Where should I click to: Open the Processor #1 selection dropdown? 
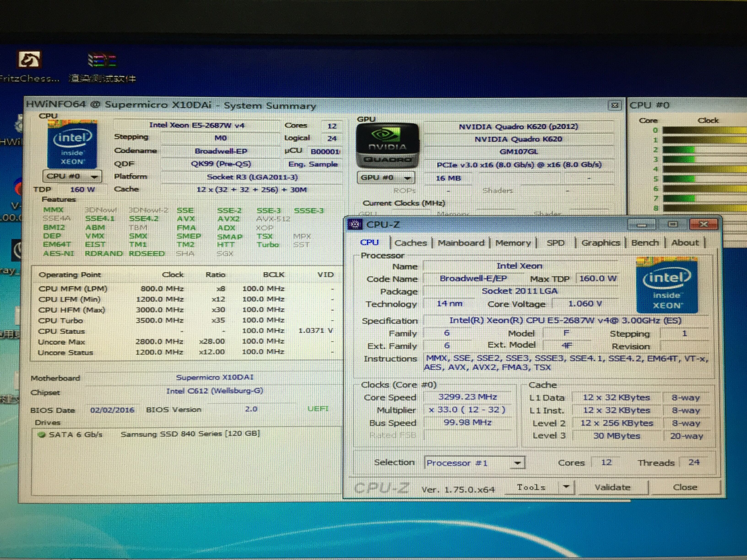[x=474, y=463]
